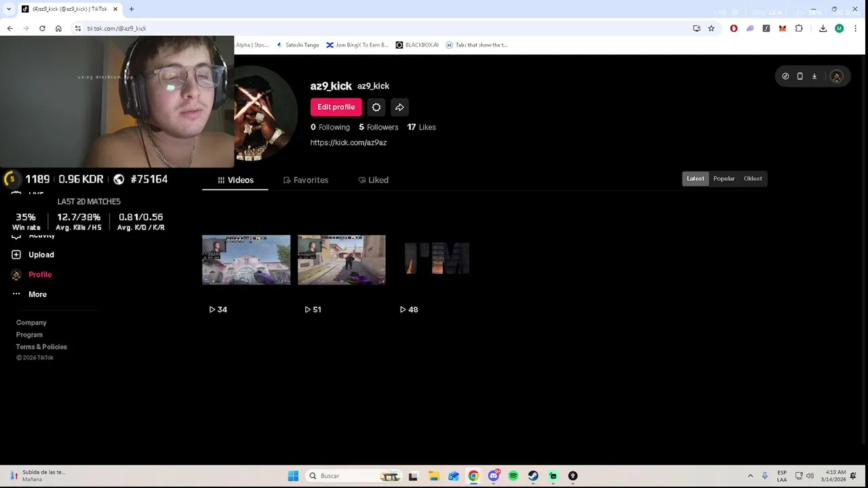Focus the address bar showing tiktok.com/@az9_kick
The height and width of the screenshot is (488, 868).
coord(380,28)
